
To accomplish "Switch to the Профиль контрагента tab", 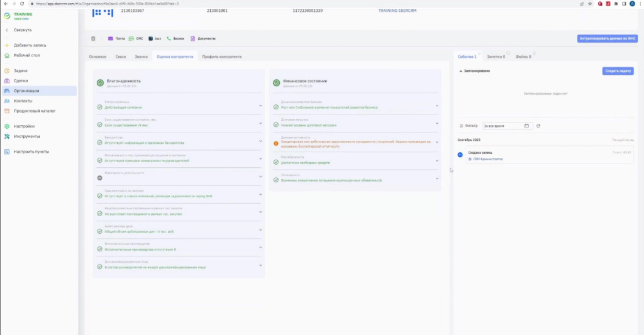I will click(221, 57).
